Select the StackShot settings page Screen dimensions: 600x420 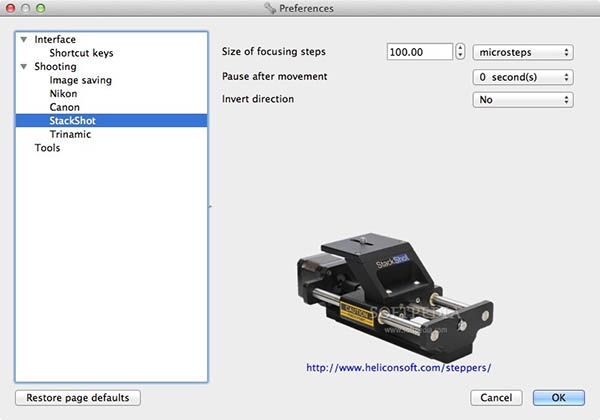point(72,121)
